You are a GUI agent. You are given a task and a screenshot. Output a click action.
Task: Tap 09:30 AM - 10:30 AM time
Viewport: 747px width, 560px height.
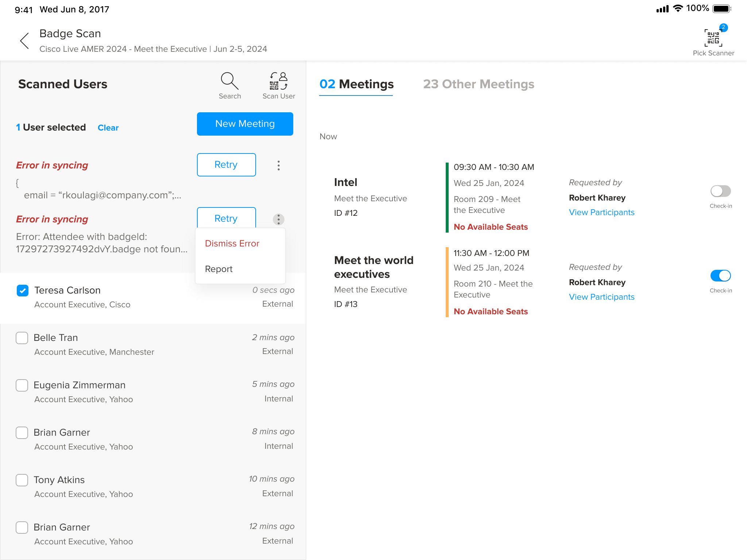point(494,167)
